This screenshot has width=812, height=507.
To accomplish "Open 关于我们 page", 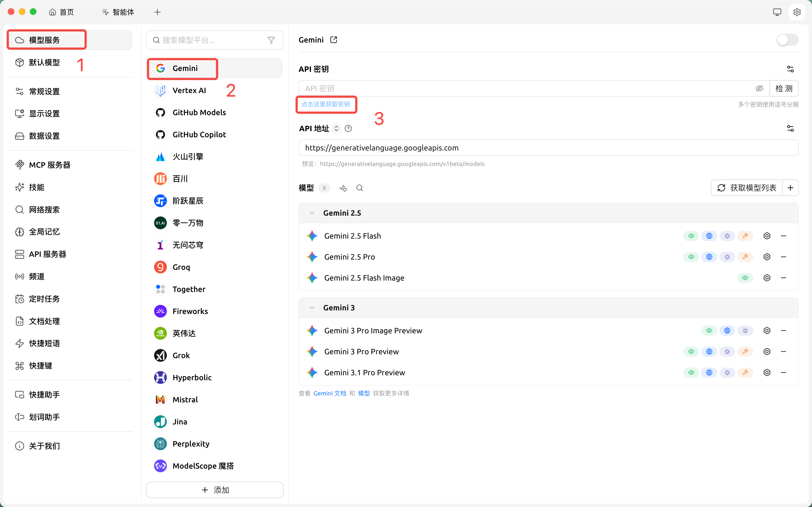I will pos(70,446).
